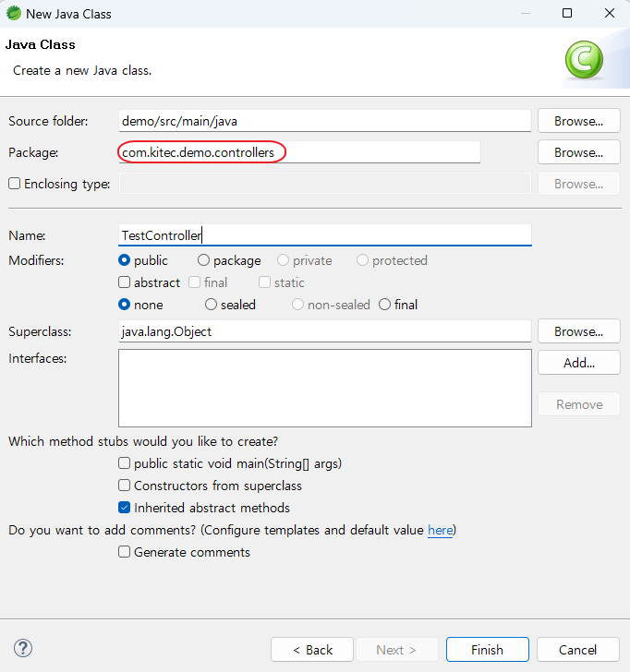Add an interface with Add... button
The width and height of the screenshot is (630, 672).
pyautogui.click(x=579, y=363)
